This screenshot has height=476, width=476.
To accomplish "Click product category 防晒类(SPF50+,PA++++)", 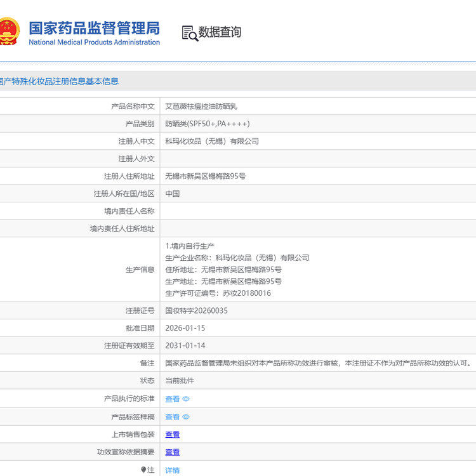I will 208,124.
